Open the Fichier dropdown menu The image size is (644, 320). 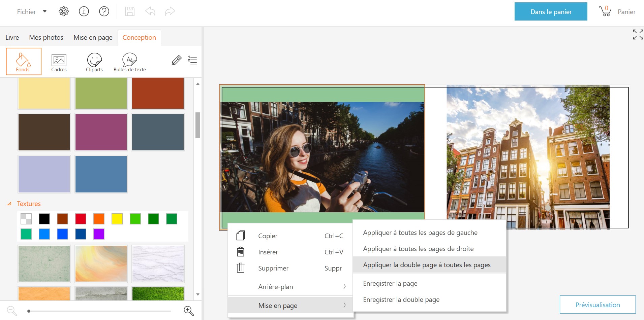pyautogui.click(x=32, y=12)
